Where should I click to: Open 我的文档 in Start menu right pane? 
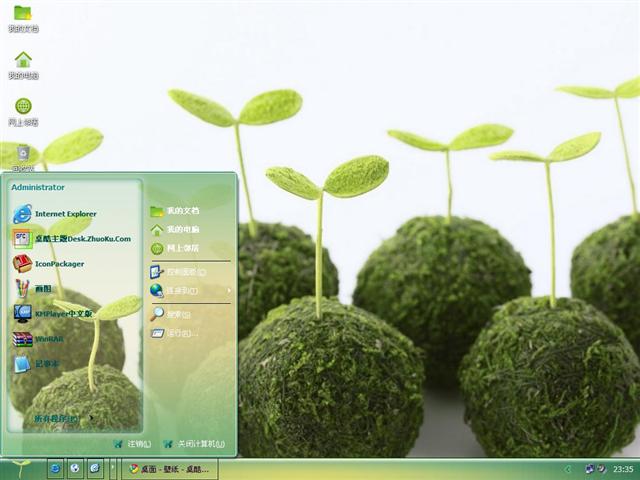[175, 211]
